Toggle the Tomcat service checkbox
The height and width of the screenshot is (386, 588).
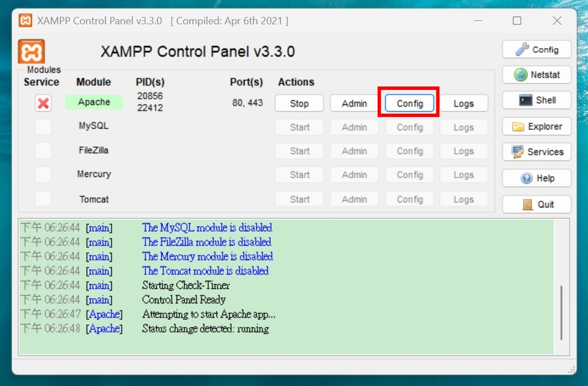click(x=43, y=199)
